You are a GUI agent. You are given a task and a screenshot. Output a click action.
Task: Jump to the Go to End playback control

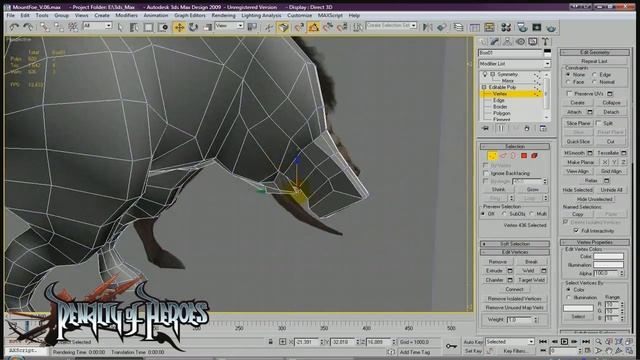[586, 341]
